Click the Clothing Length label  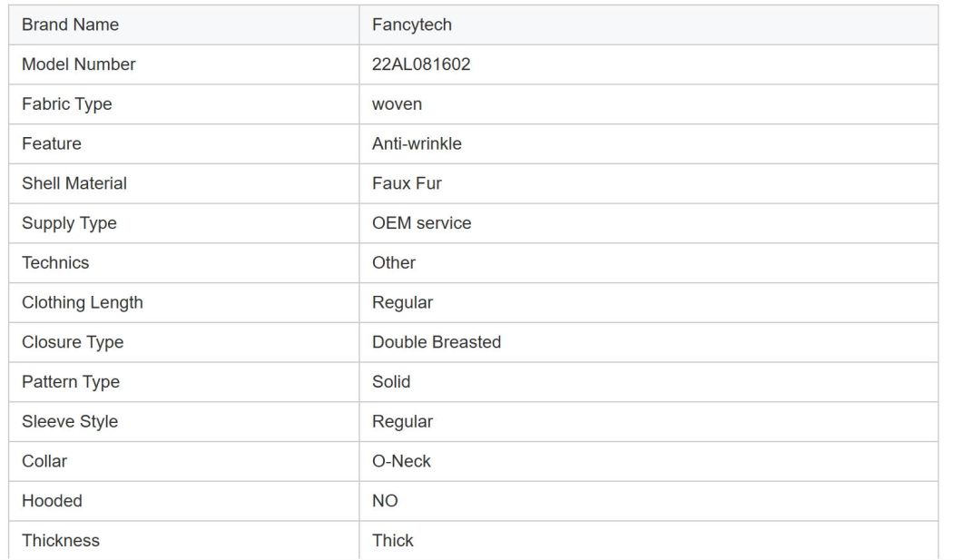pyautogui.click(x=83, y=302)
